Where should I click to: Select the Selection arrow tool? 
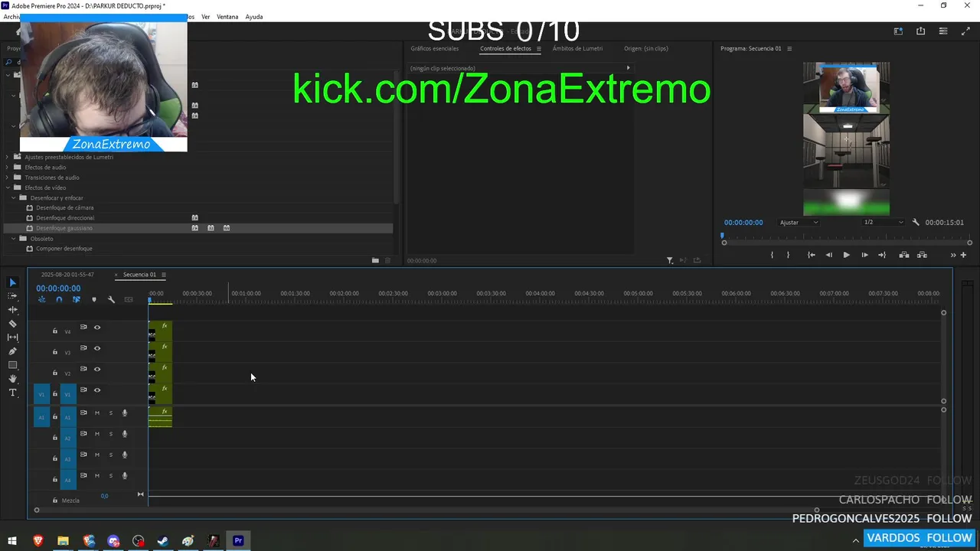click(12, 282)
